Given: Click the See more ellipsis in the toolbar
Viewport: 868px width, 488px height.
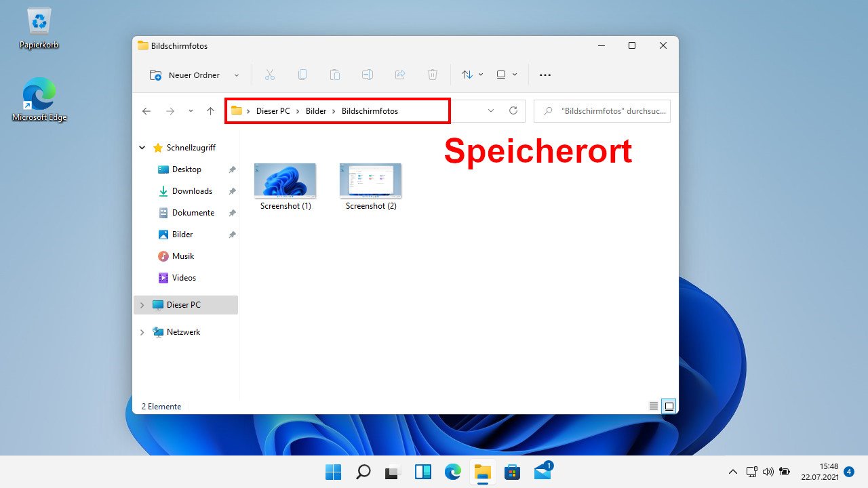Looking at the screenshot, I should coord(545,75).
